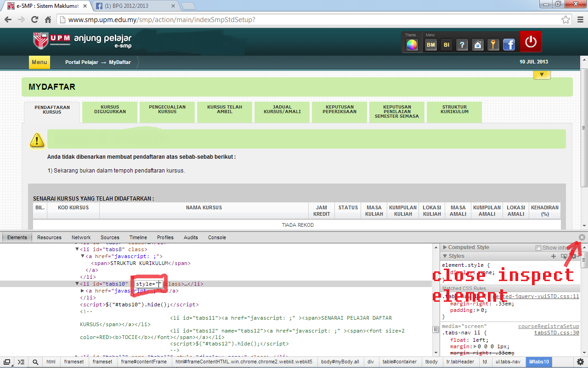Image resolution: width=588 pixels, height=368 pixels.
Task: Click the dock-to-window DevTools icon
Action: coord(7,362)
